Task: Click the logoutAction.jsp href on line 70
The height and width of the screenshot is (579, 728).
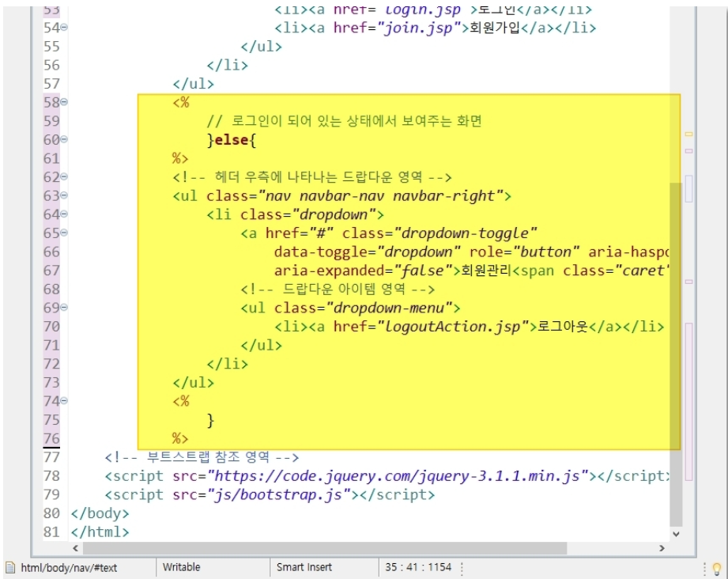Action: click(456, 327)
